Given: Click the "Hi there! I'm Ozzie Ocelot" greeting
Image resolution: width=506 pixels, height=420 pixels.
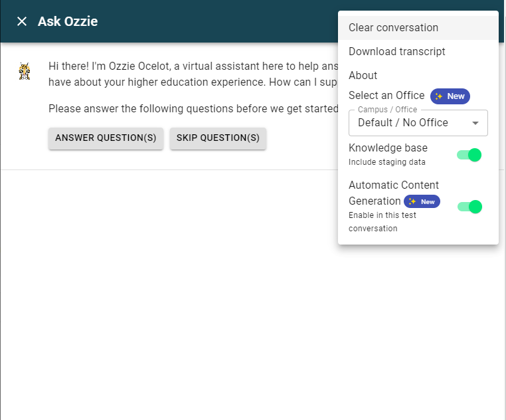Looking at the screenshot, I should click(193, 74).
